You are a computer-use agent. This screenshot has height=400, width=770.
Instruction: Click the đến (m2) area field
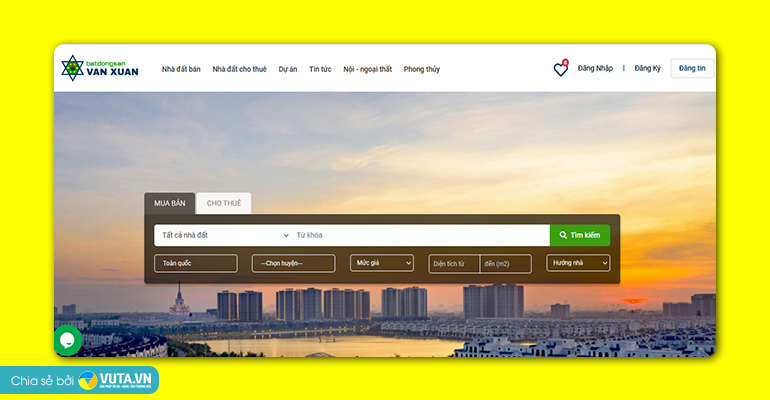click(x=506, y=264)
